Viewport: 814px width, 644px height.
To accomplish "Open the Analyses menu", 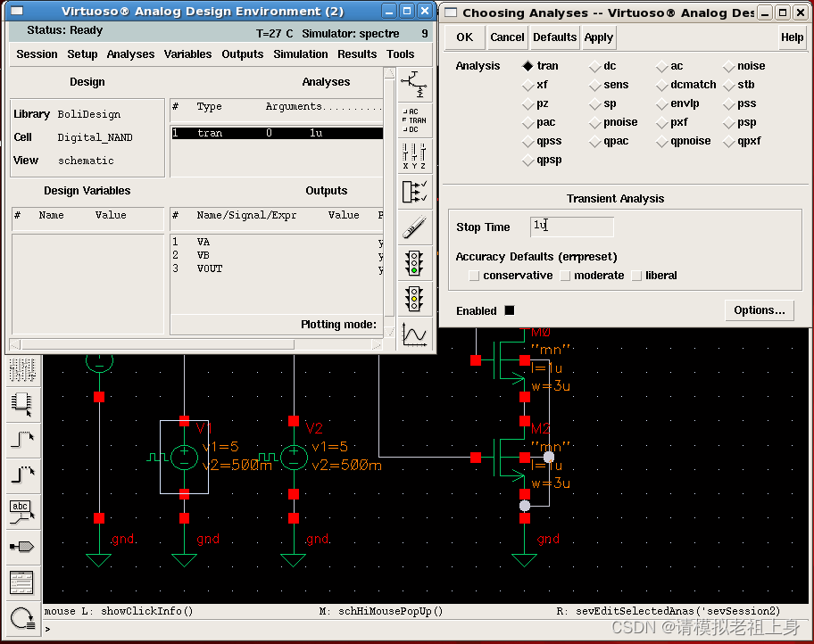I will tap(130, 54).
